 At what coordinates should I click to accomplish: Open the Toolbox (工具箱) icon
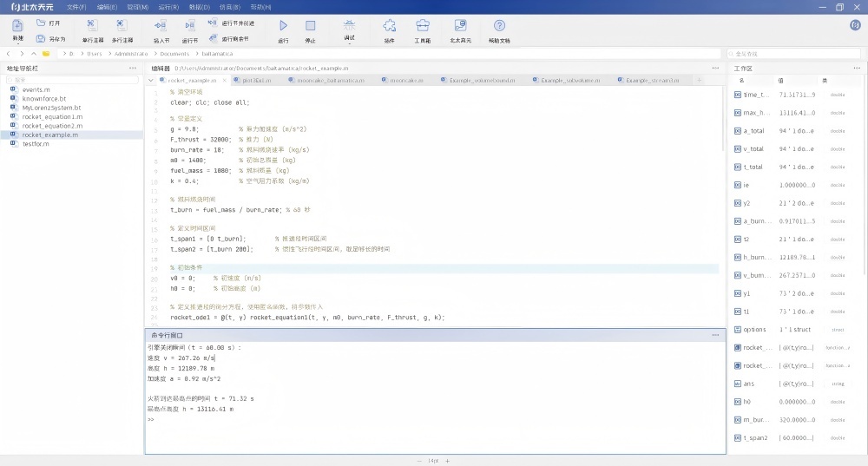(x=422, y=26)
